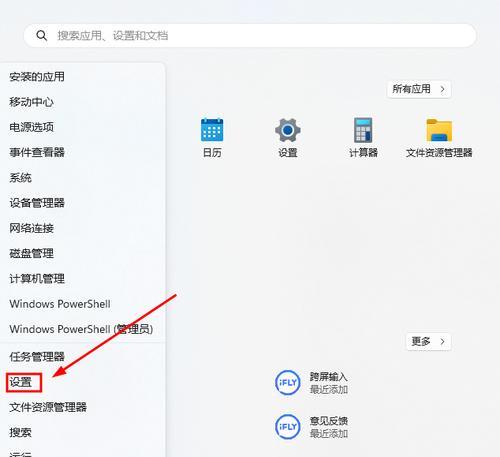Choose 任务管理器 from the menu

pyautogui.click(x=37, y=357)
